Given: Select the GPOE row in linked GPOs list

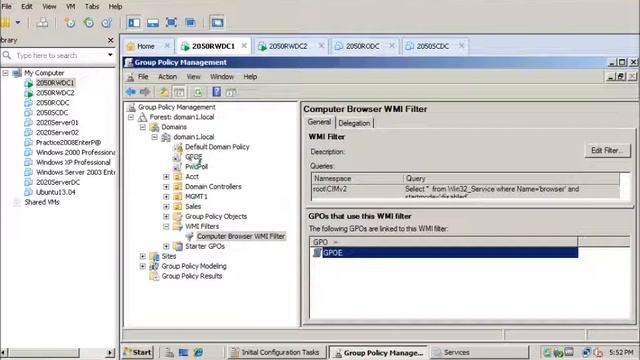Looking at the screenshot, I should coord(444,253).
